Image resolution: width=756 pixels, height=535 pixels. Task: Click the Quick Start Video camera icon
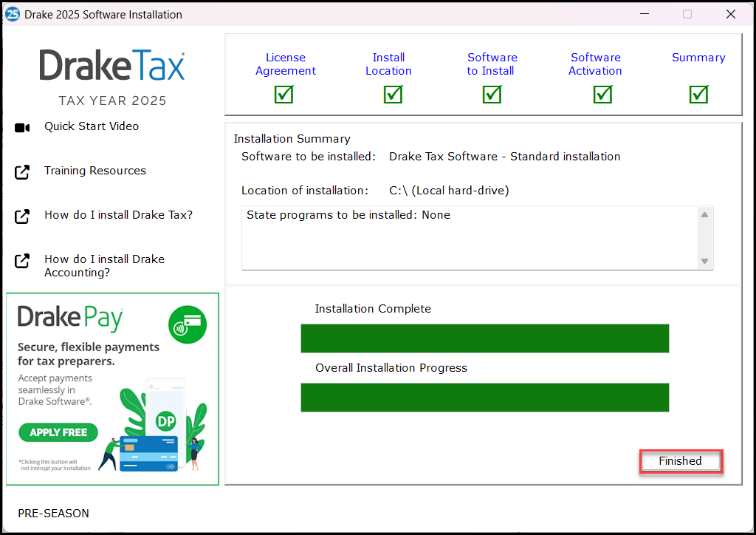click(21, 126)
